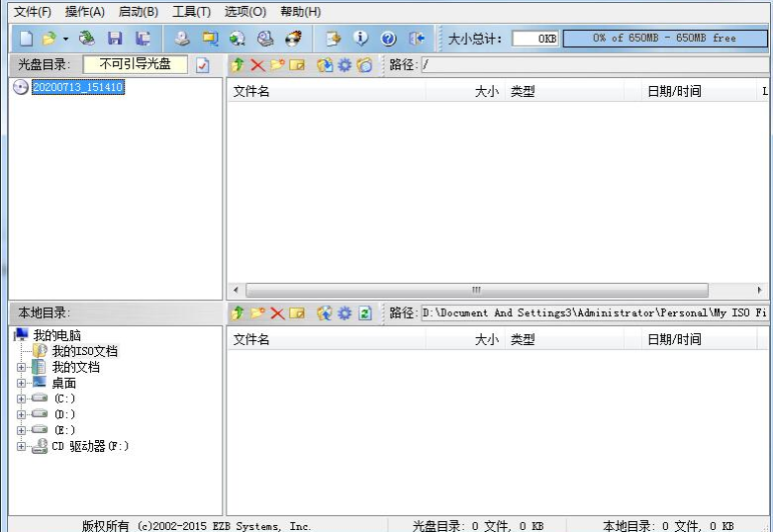The image size is (773, 532).
Task: Click the Convert image format icon
Action: pyautogui.click(x=238, y=39)
